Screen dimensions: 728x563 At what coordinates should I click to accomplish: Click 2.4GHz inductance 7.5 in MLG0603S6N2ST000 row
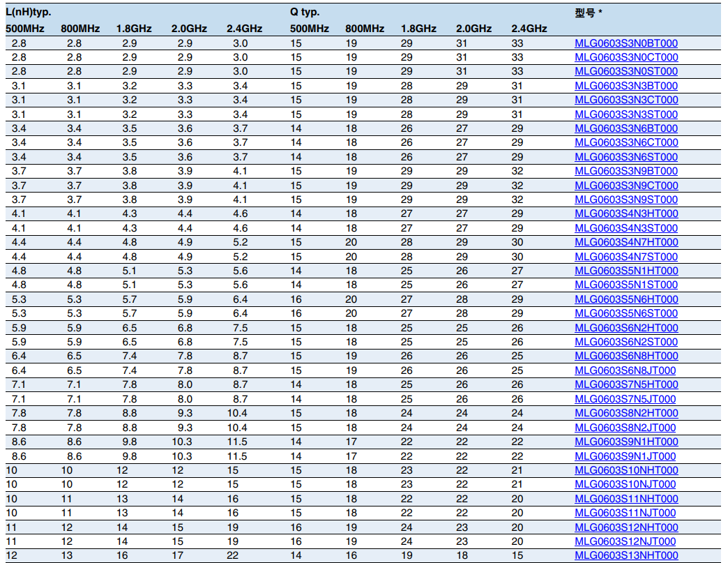pyautogui.click(x=240, y=341)
